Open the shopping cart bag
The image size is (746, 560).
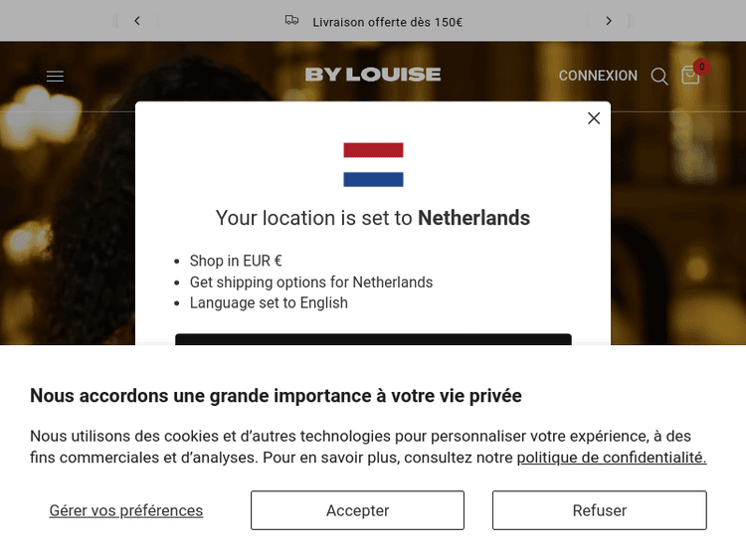[x=689, y=77]
